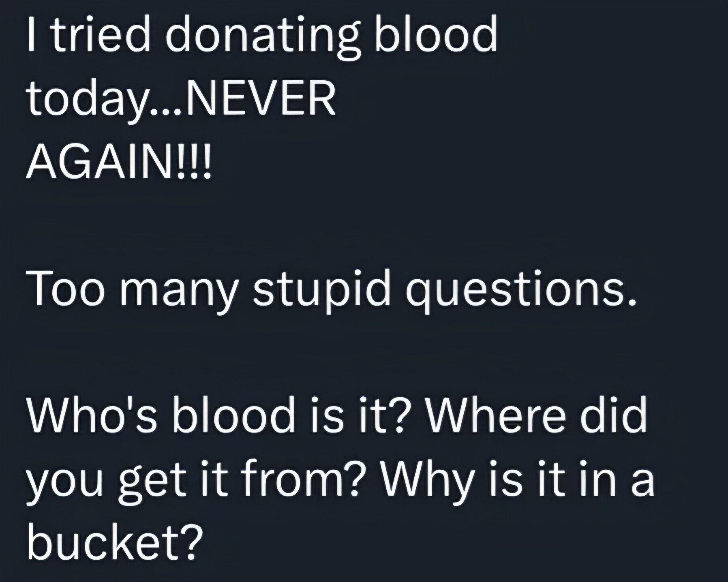Click the text "AGAIN!!!"
The height and width of the screenshot is (582, 728).
[x=118, y=162]
